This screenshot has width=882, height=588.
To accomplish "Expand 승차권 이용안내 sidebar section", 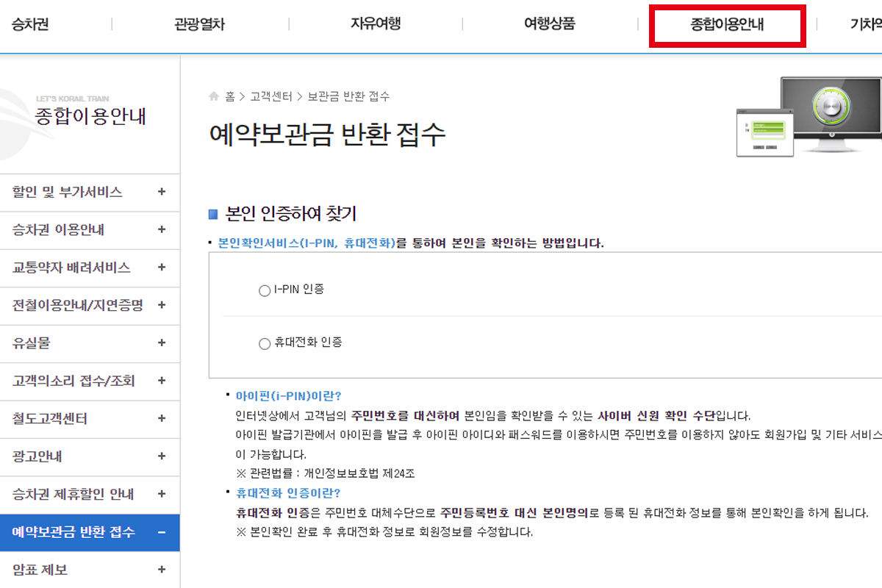I will (x=162, y=230).
